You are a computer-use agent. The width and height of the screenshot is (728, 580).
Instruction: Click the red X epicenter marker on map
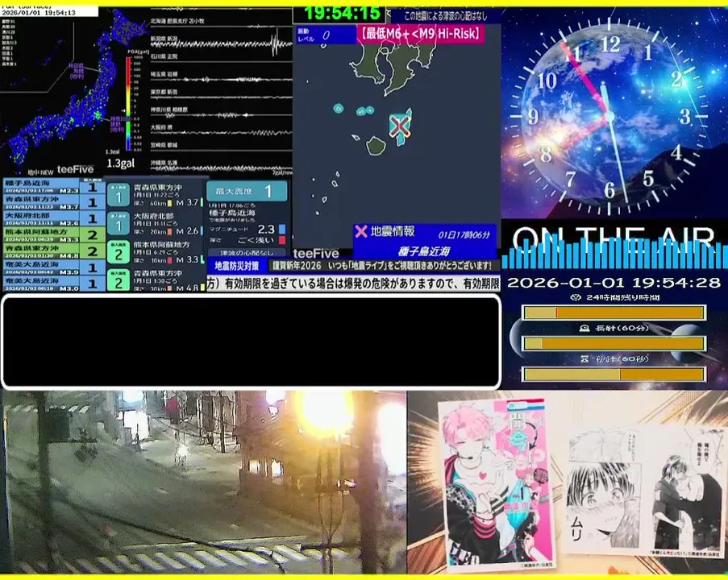[x=398, y=126]
